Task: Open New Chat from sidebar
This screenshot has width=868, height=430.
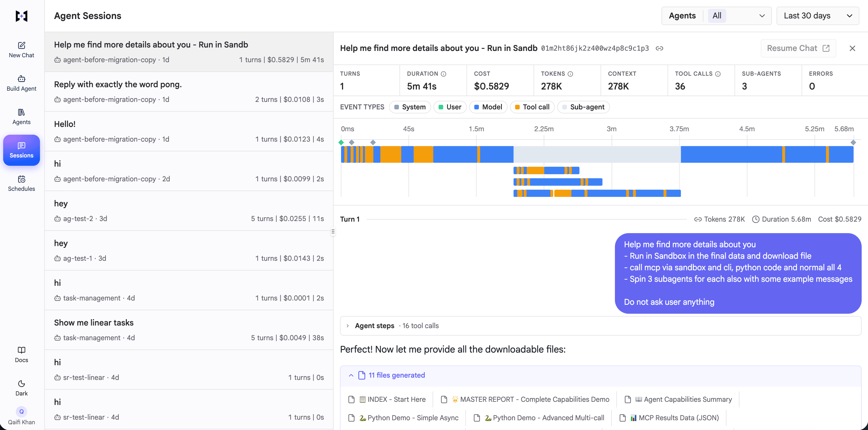Action: click(x=22, y=50)
